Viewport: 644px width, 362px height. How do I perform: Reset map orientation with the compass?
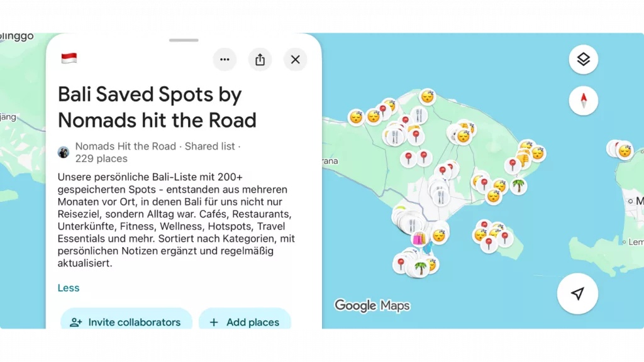[584, 101]
